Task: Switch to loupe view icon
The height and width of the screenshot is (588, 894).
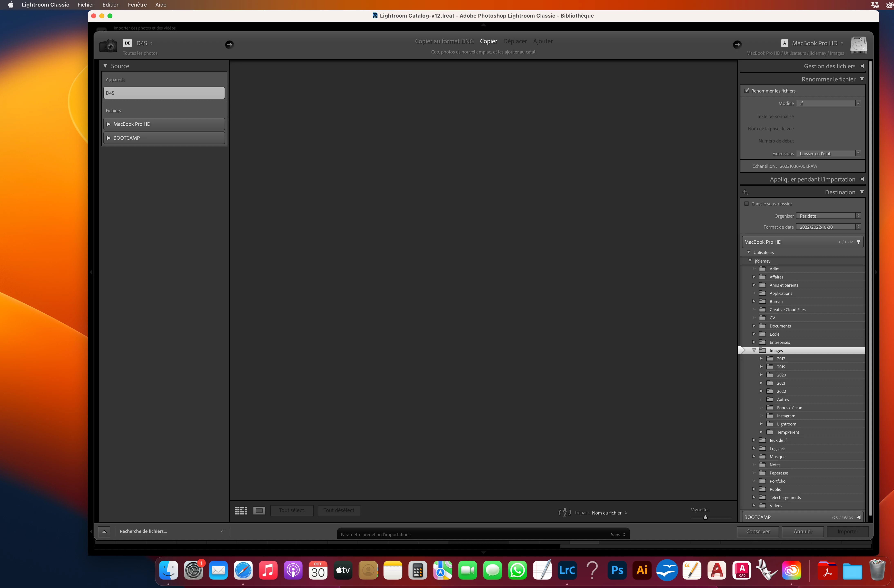Action: coord(259,510)
